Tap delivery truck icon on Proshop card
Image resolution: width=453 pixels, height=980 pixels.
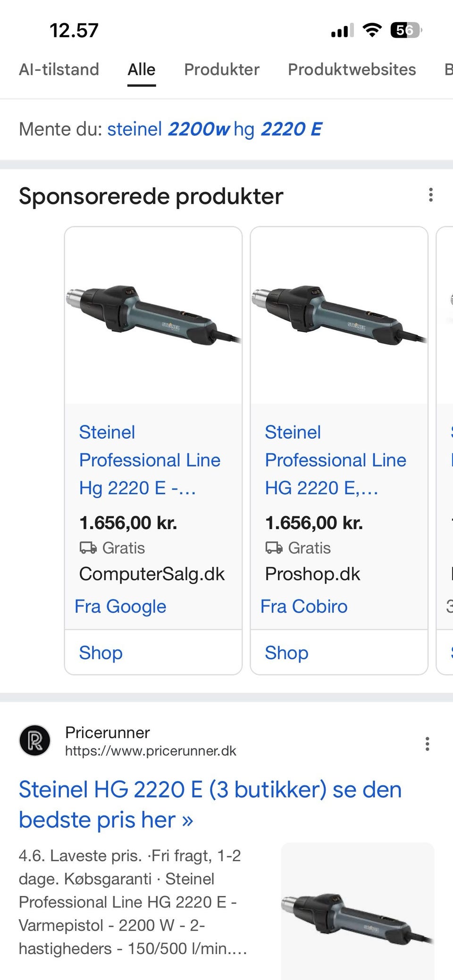274,548
